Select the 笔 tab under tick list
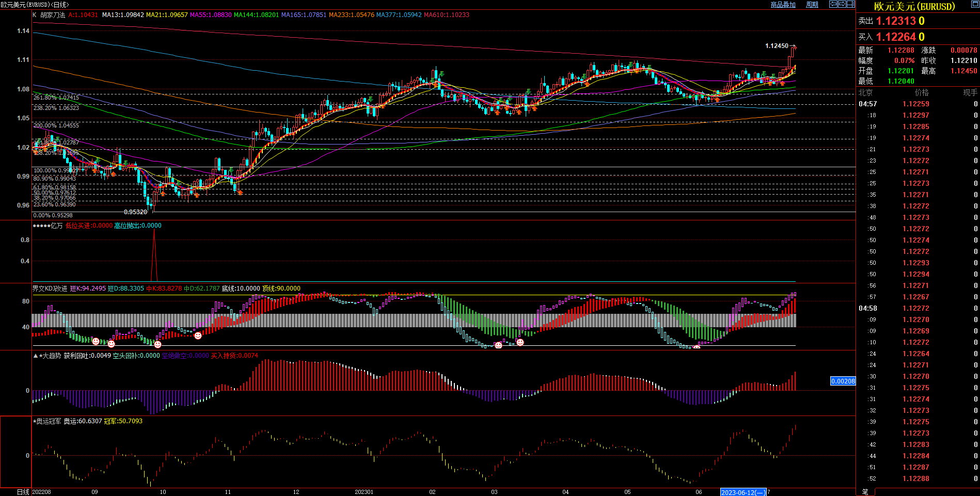 click(x=865, y=492)
